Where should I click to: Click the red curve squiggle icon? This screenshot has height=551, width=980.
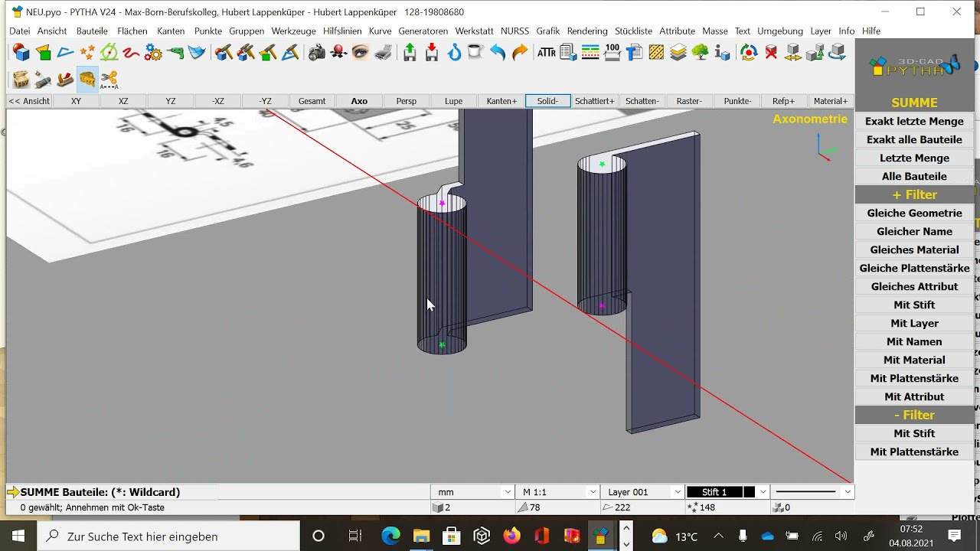(131, 53)
